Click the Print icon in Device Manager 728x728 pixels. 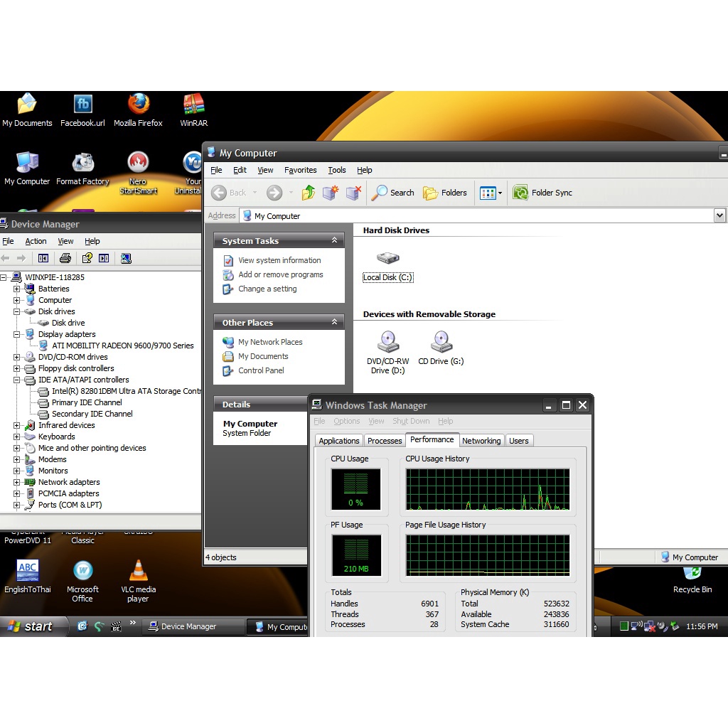tap(65, 258)
